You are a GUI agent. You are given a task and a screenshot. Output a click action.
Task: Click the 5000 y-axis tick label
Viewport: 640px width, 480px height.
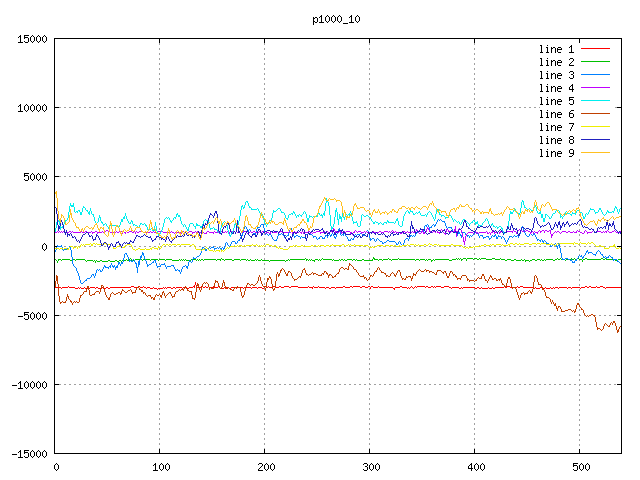point(34,177)
